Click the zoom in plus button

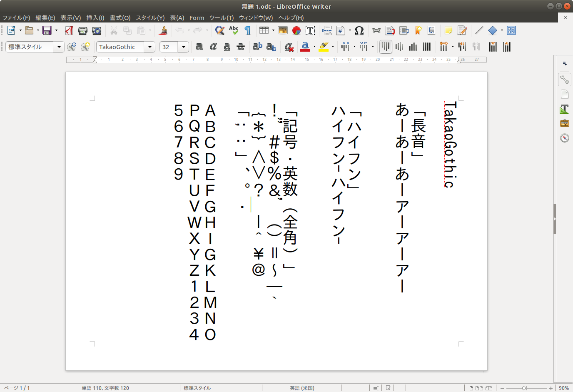pos(551,388)
